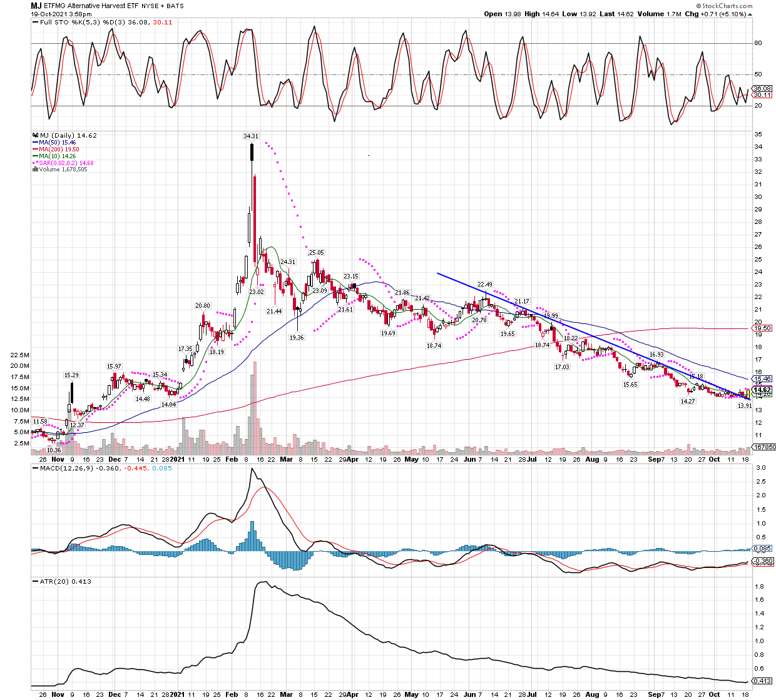Click the red 19.50 tag on price axis
Screen dimensions: 776x700
[x=762, y=328]
